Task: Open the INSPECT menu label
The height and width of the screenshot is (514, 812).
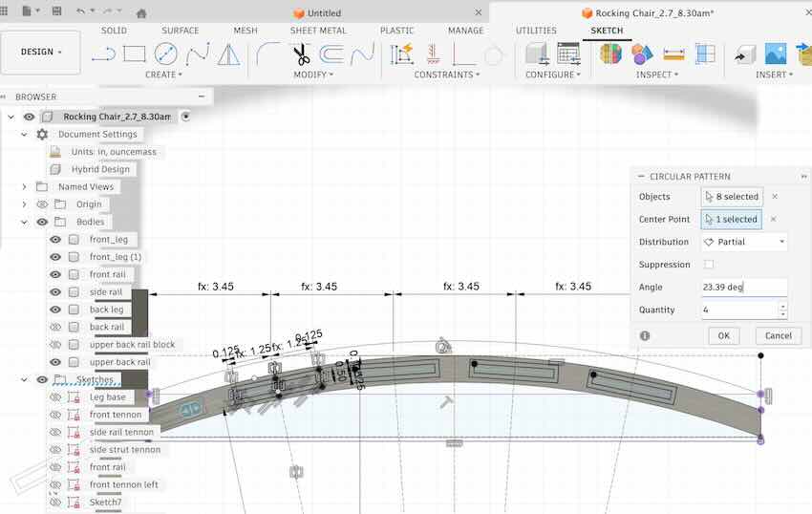Action: 656,75
